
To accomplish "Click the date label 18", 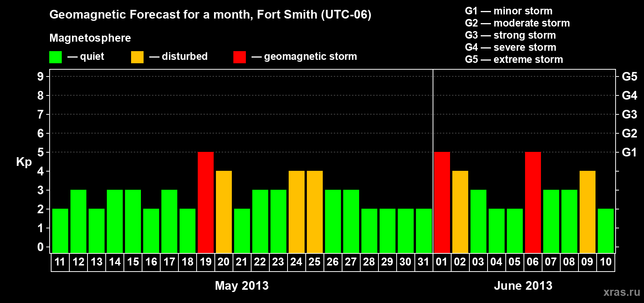I will pyautogui.click(x=188, y=262).
